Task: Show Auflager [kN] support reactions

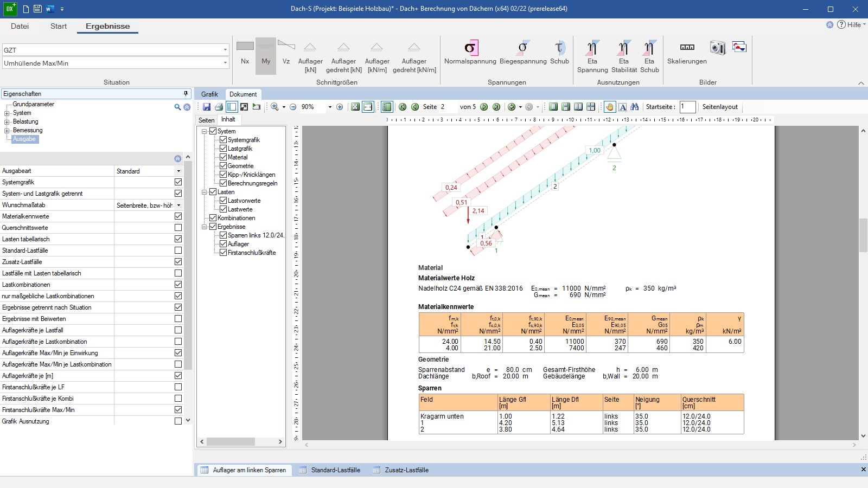Action: (x=310, y=57)
